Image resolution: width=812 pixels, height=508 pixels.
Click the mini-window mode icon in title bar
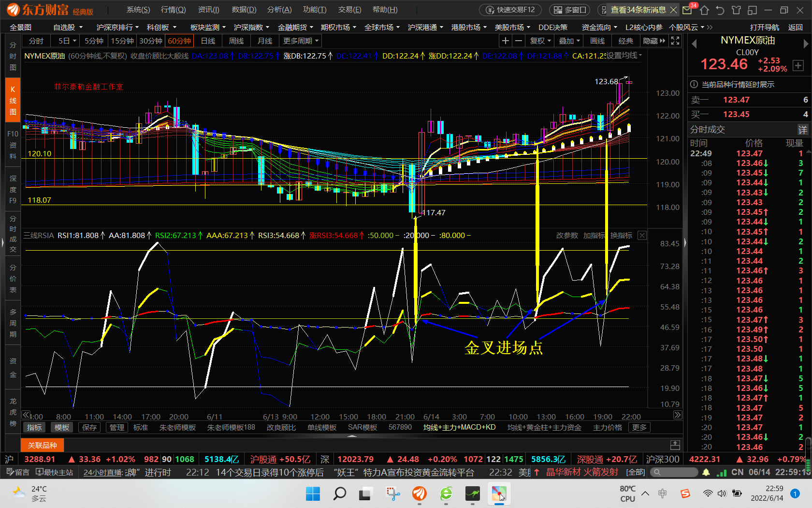[752, 10]
